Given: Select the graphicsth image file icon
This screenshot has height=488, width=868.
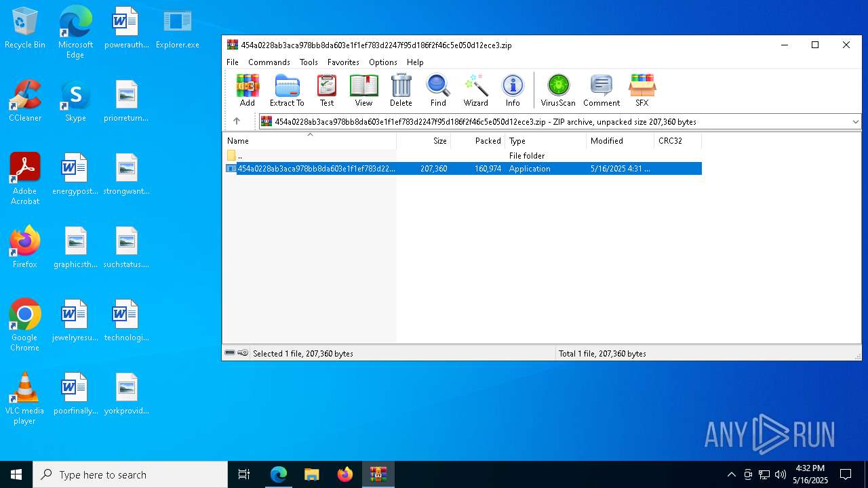Looking at the screenshot, I should click(75, 247).
